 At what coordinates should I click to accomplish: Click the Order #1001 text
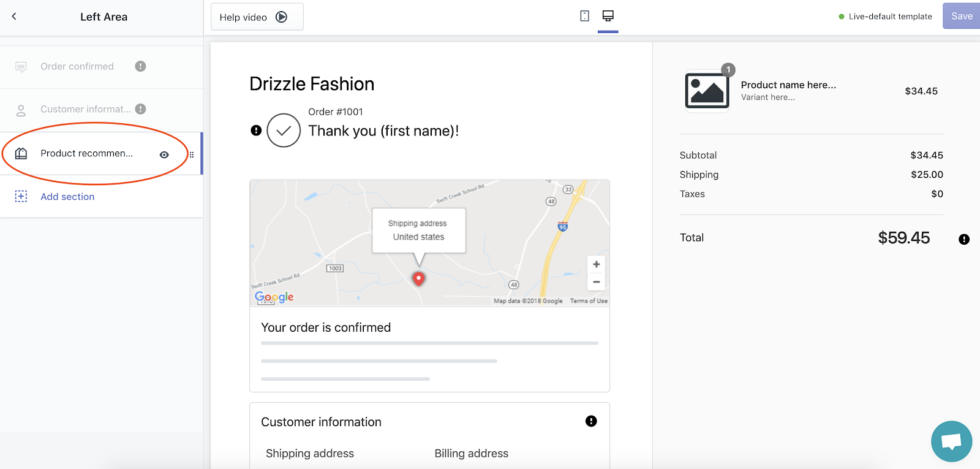[336, 112]
